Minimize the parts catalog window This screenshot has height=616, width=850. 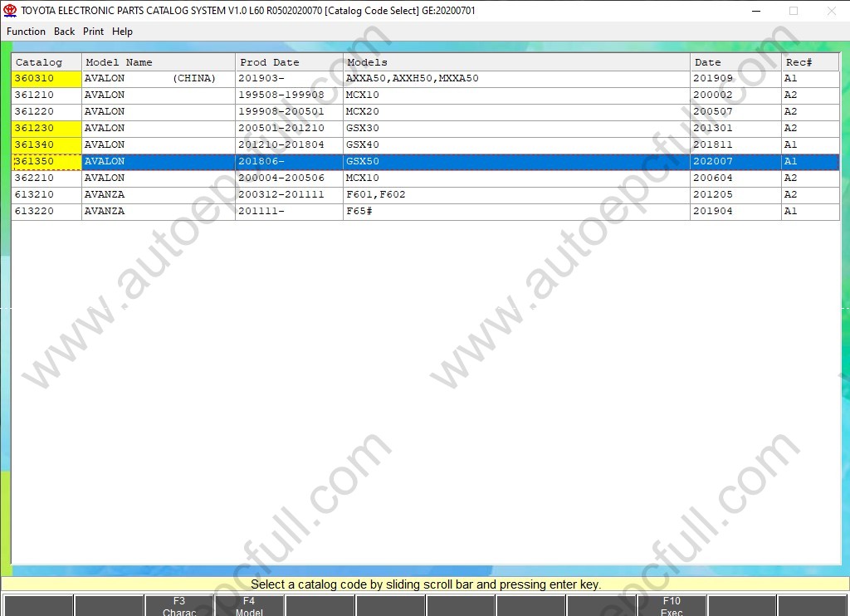pos(756,11)
